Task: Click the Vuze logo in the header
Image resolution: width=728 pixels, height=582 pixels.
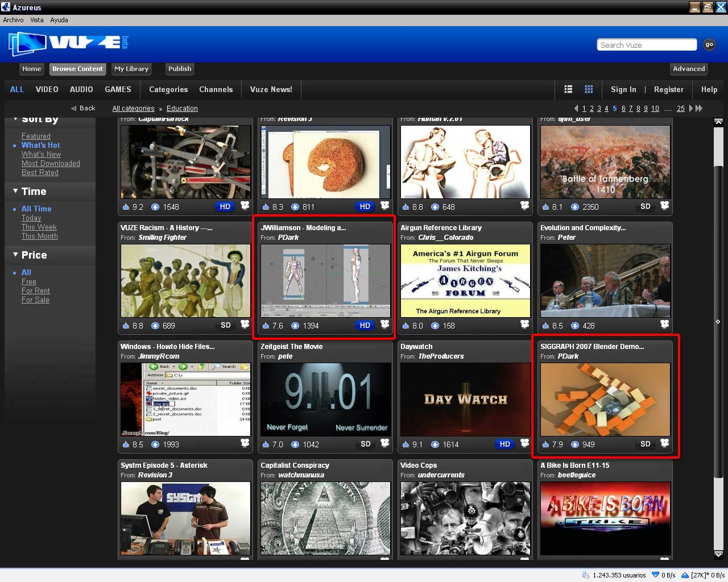Action: click(x=68, y=43)
